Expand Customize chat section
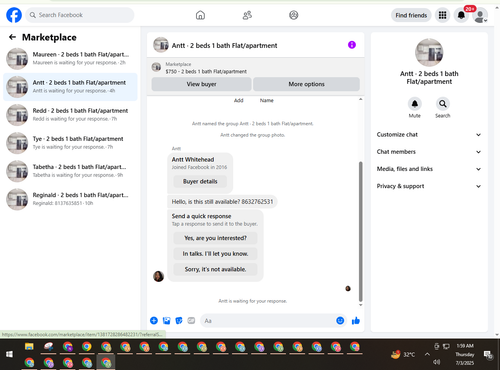This screenshot has width=500, height=370. (x=429, y=135)
